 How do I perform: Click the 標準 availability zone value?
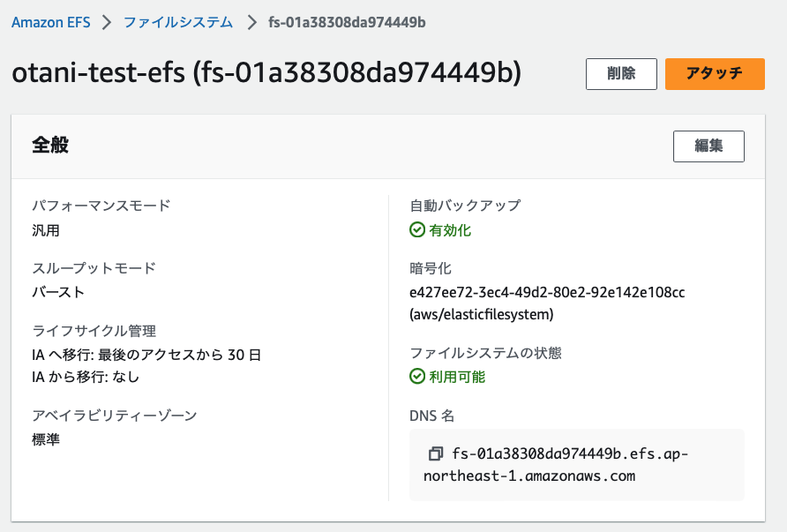point(46,438)
